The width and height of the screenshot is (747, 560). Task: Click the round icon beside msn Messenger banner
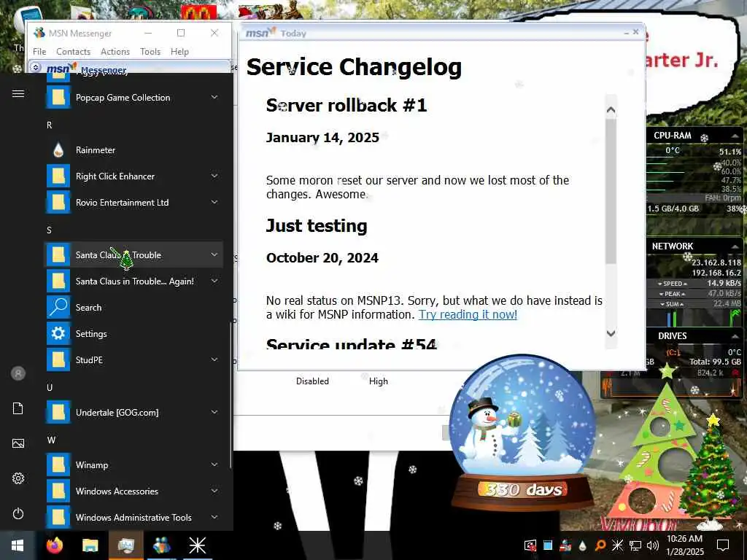pyautogui.click(x=35, y=67)
